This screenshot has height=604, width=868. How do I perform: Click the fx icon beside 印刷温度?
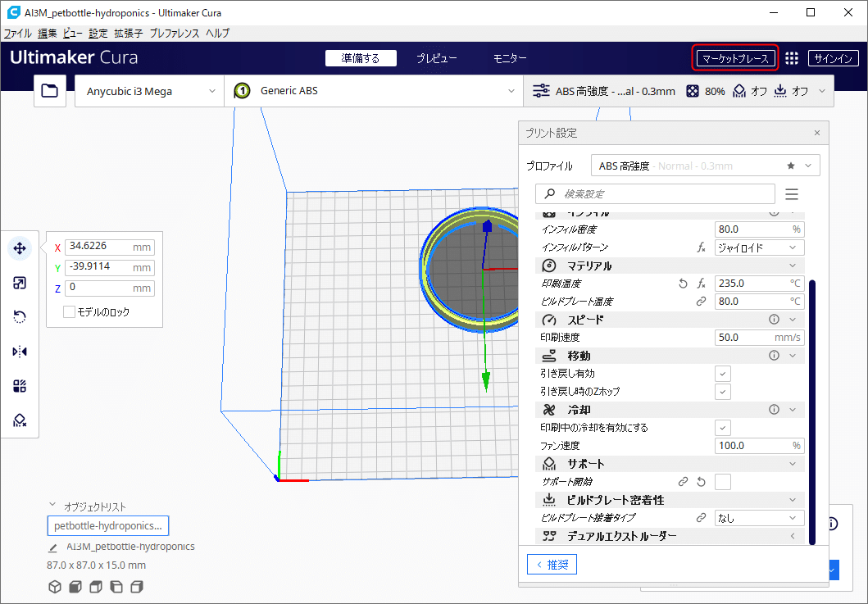702,284
